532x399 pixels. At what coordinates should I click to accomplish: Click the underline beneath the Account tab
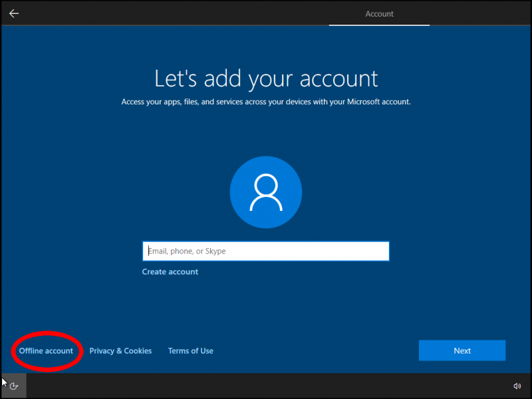(379, 25)
